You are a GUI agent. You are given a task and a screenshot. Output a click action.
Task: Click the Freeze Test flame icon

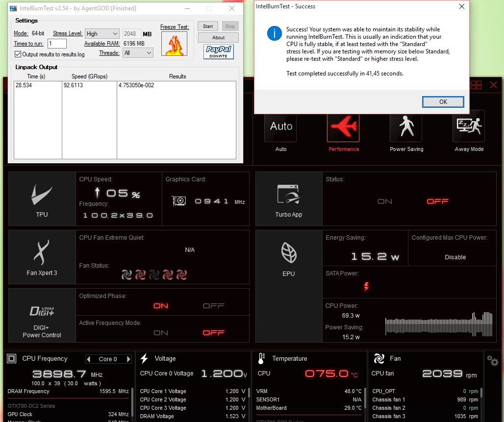(x=174, y=44)
